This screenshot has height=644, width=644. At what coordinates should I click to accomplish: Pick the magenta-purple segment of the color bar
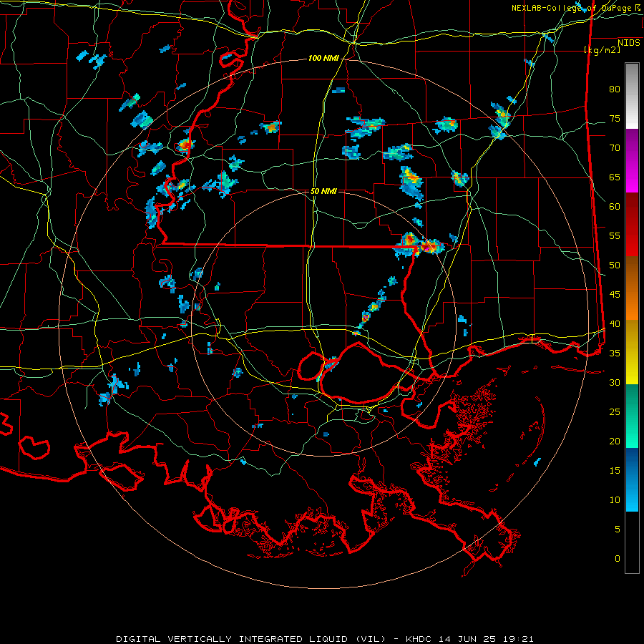click(632, 160)
